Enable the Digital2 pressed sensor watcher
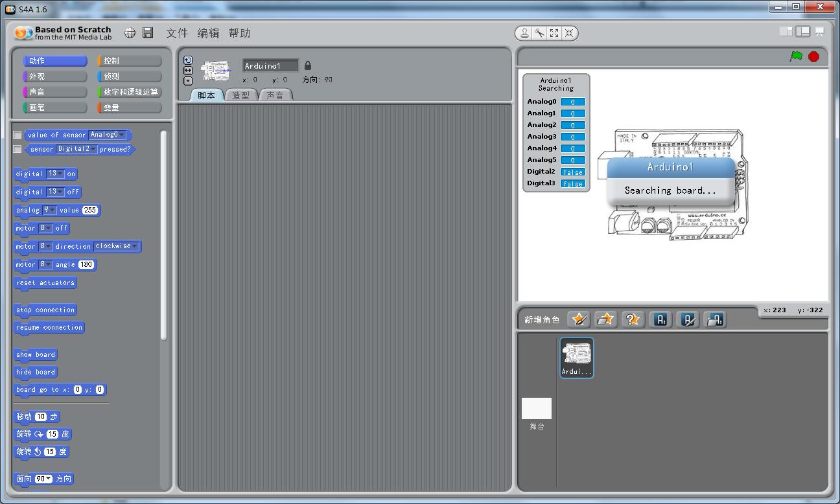This screenshot has height=504, width=840. coord(16,149)
